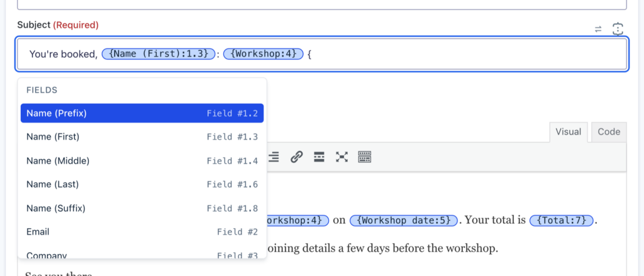Click the {Workshop:4} tag in Subject
The image size is (644, 276).
264,54
